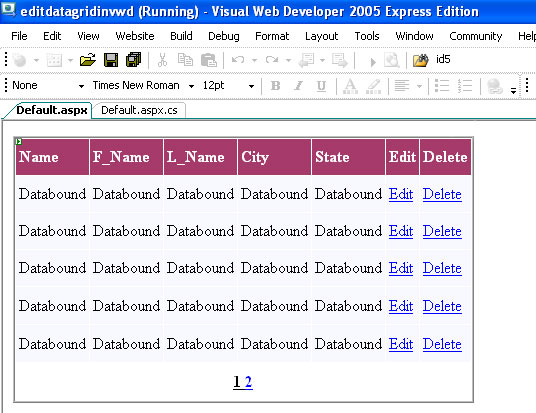Click the Paste clipboard icon
Image resolution: width=536 pixels, height=413 pixels.
click(x=209, y=60)
